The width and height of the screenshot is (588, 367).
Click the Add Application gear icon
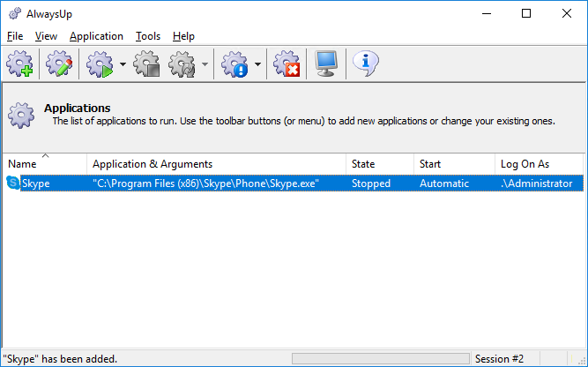click(x=19, y=64)
